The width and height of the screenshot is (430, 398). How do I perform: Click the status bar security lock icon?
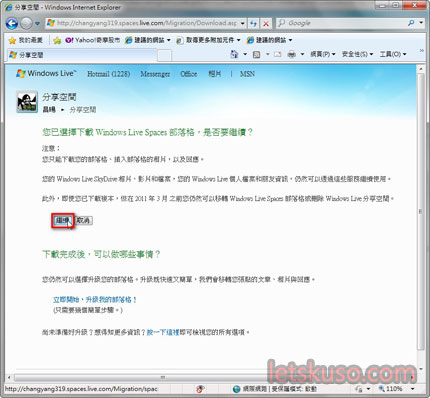[359, 389]
